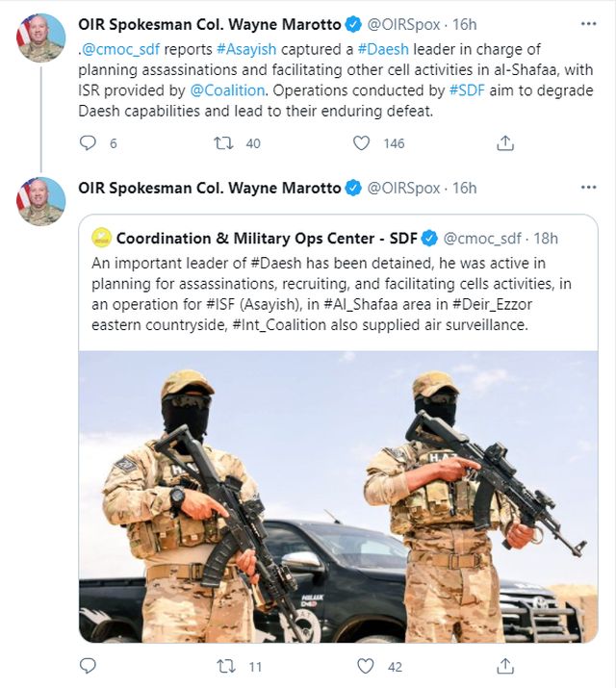Open the second tweet's profile avatar
The height and width of the screenshot is (688, 616).
[40, 202]
